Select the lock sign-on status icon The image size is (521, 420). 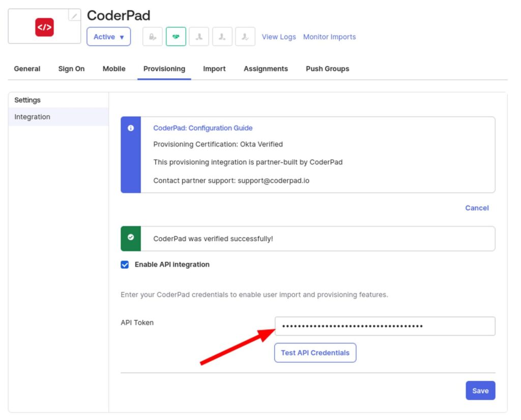click(152, 36)
